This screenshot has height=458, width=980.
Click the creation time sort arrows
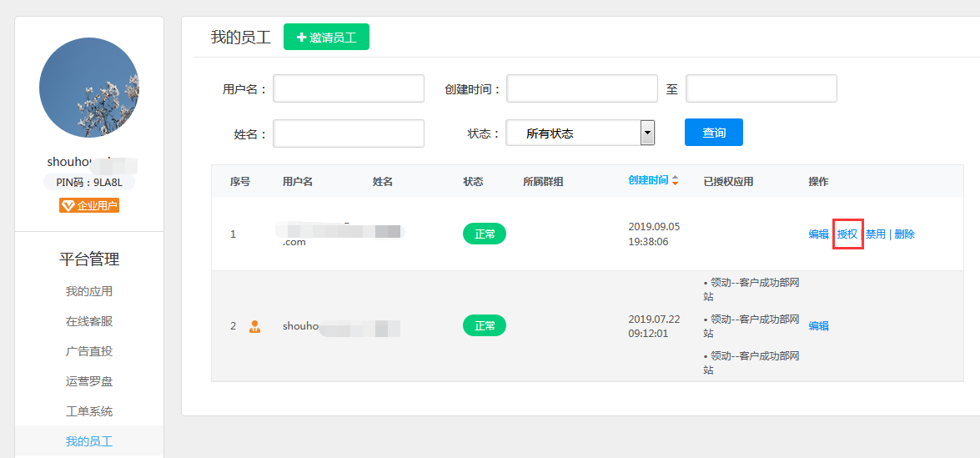pos(675,181)
